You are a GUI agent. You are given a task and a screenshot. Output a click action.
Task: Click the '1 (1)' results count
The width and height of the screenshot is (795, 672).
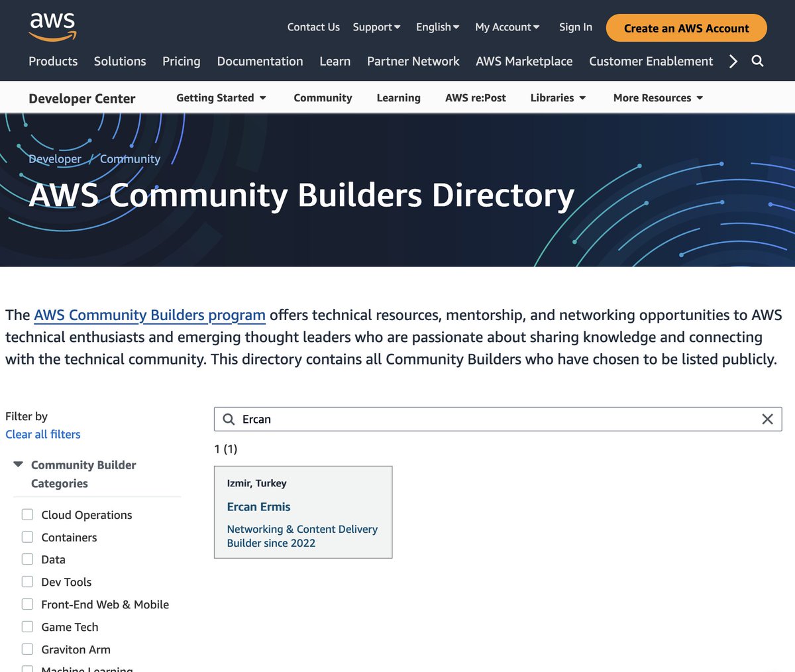(x=225, y=449)
